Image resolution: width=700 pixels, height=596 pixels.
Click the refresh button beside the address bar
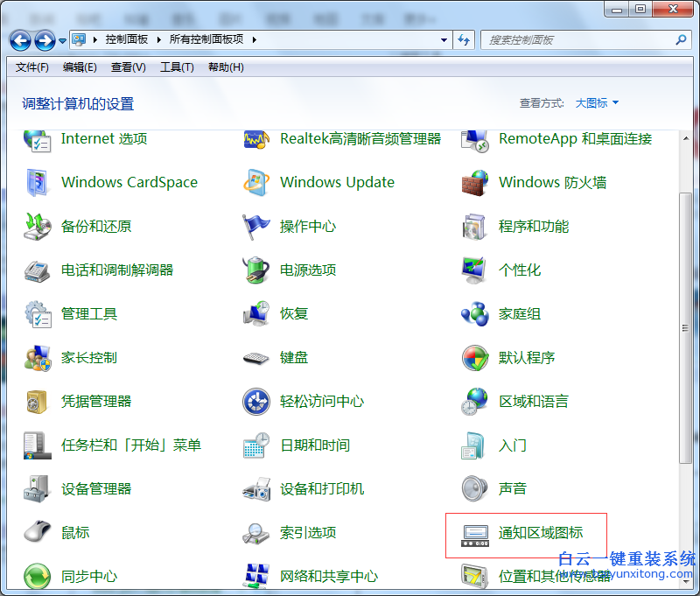click(x=464, y=39)
